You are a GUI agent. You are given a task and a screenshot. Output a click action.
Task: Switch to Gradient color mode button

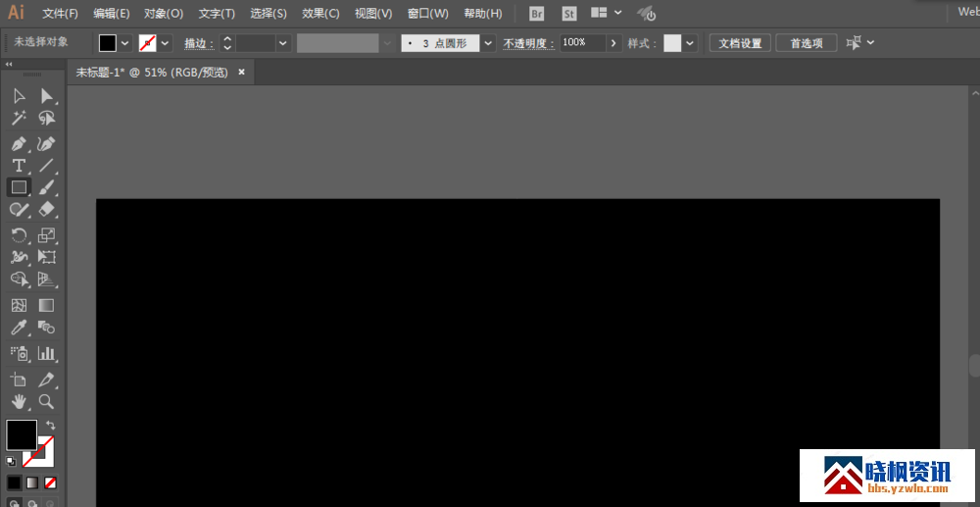(32, 482)
